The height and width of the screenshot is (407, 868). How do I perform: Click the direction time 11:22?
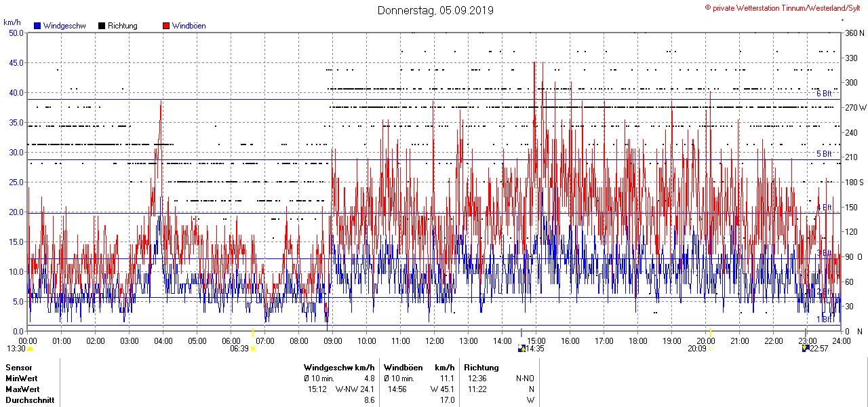[477, 389]
